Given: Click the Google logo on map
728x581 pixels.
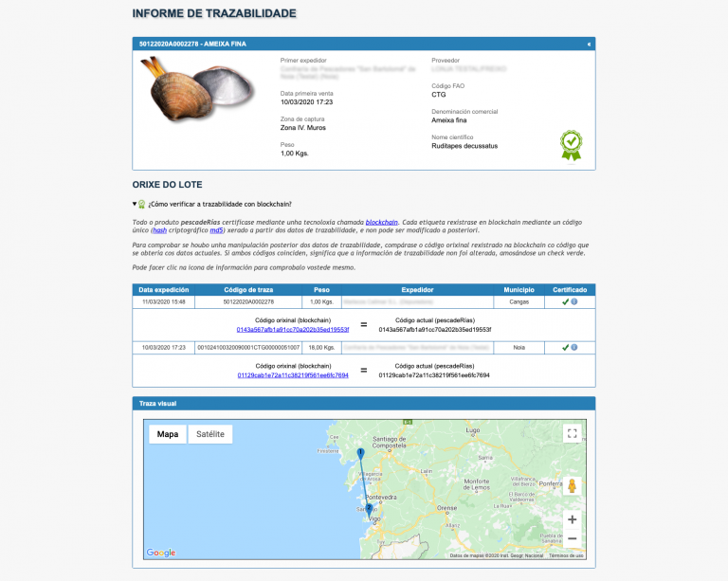Looking at the screenshot, I should click(x=161, y=553).
